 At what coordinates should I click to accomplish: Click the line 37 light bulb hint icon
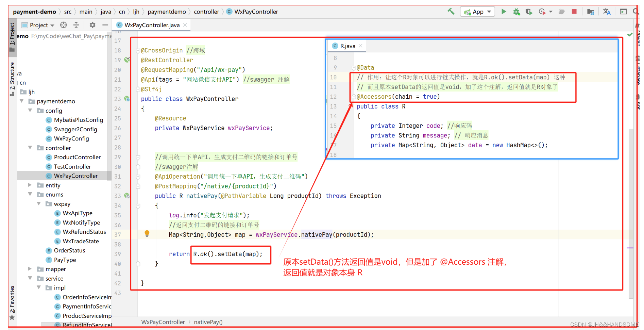pos(147,234)
